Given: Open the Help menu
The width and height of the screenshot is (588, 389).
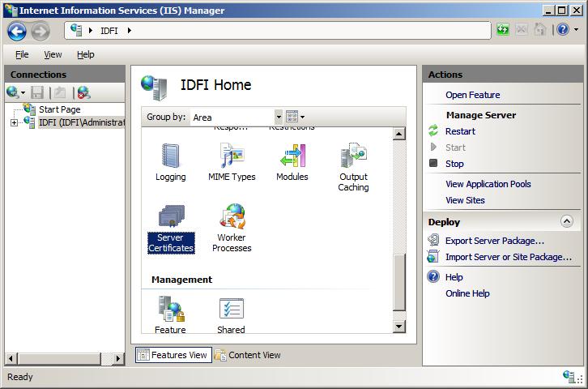Looking at the screenshot, I should (86, 54).
